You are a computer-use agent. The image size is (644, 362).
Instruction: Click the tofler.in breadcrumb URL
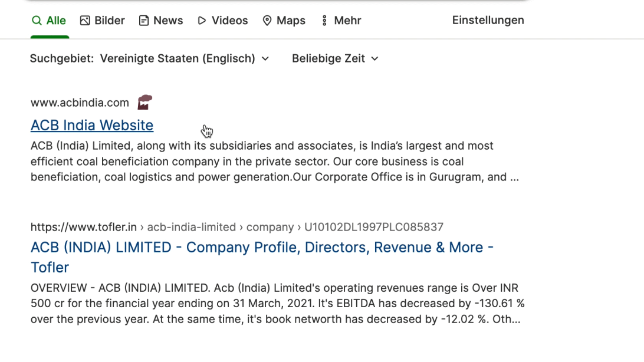(x=237, y=227)
